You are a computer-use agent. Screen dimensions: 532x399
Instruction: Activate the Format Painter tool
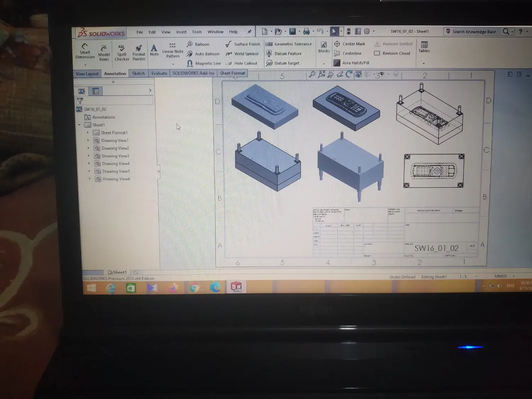[x=139, y=52]
